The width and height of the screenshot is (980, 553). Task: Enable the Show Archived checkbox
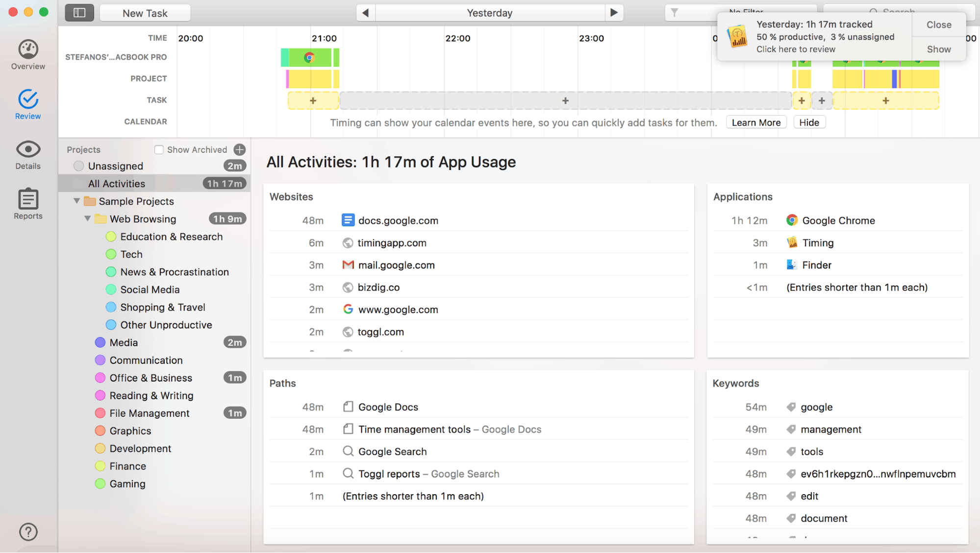(x=159, y=149)
